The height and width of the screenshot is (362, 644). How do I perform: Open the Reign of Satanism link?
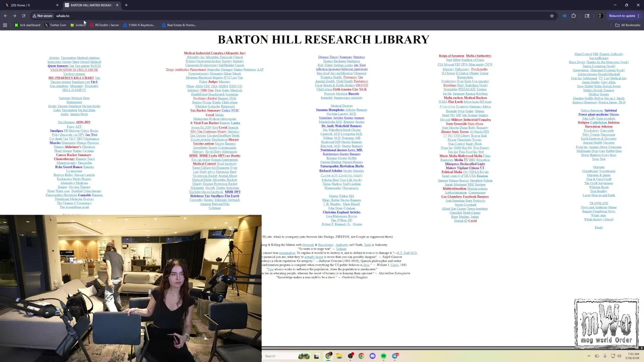pyautogui.click(x=451, y=56)
